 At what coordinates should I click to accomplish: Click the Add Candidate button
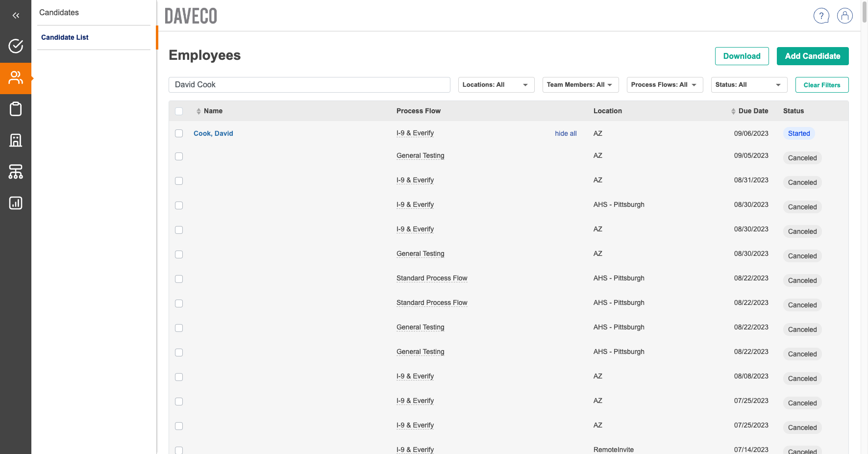[812, 56]
